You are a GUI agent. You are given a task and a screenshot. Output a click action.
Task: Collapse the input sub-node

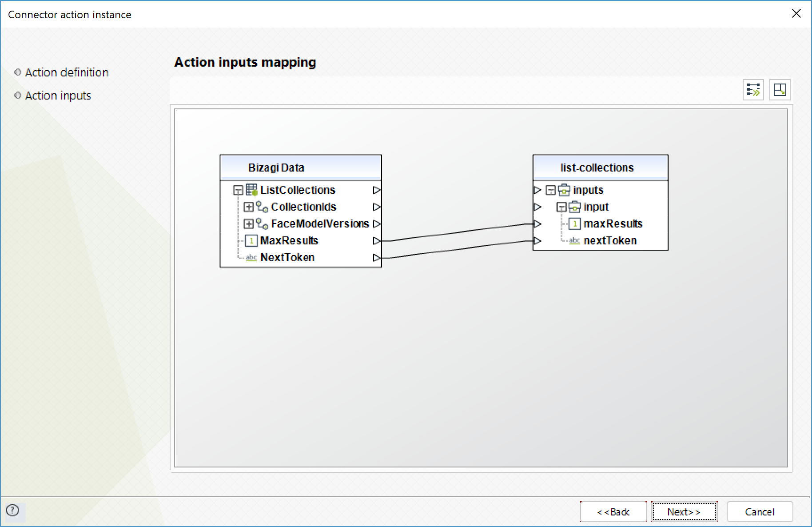[x=561, y=207]
